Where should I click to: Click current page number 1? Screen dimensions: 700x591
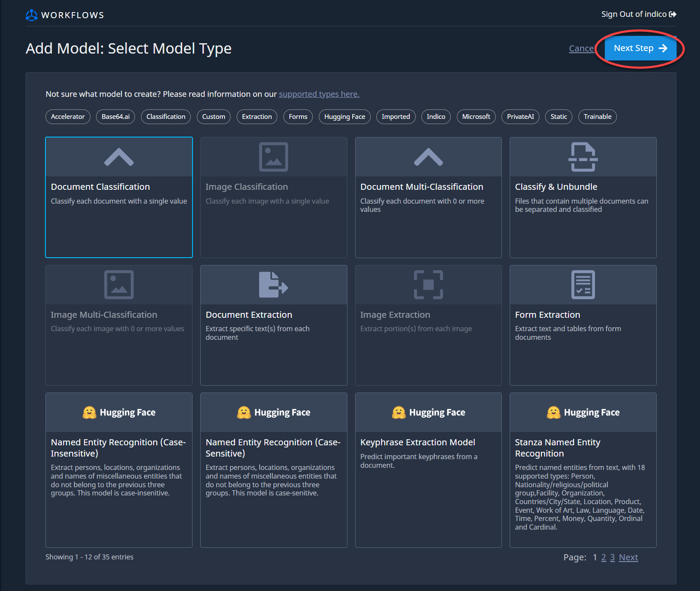[595, 557]
